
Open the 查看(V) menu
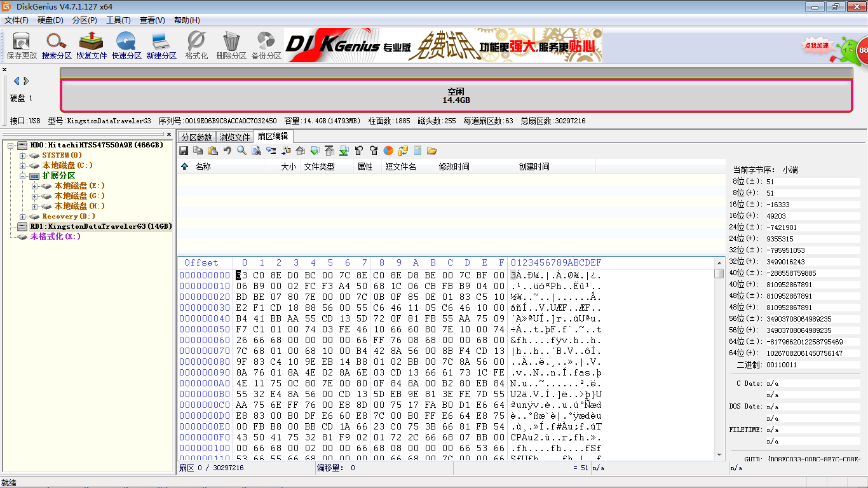[153, 20]
